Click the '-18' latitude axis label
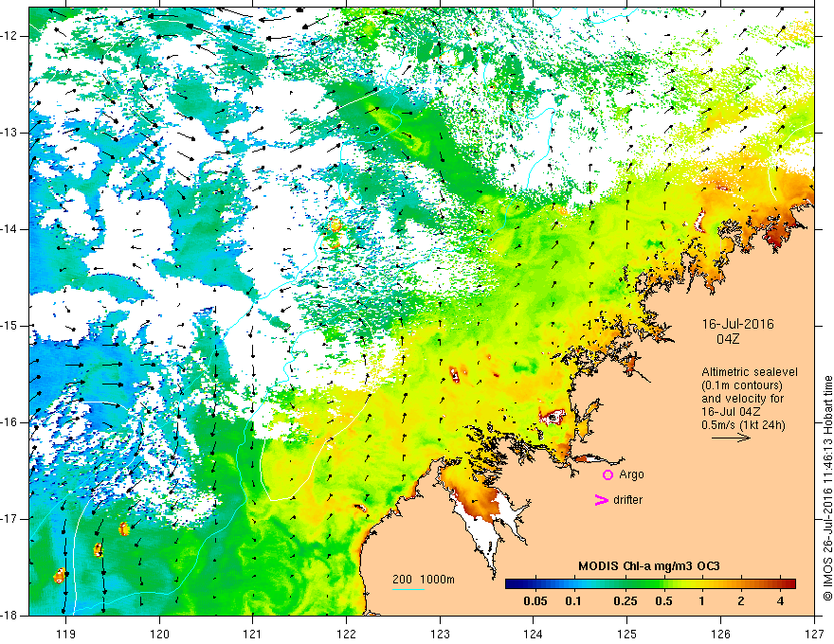Viewport: 834px width, 644px height. pos(9,616)
